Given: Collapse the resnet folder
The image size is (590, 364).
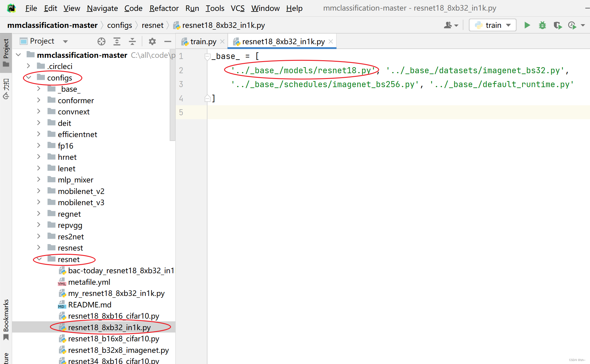Looking at the screenshot, I should [x=39, y=259].
